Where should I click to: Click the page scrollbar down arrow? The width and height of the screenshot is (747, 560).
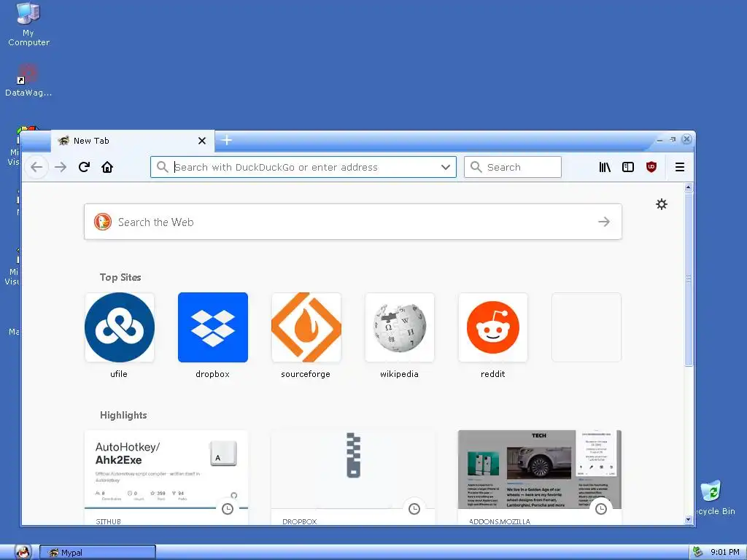coord(689,520)
